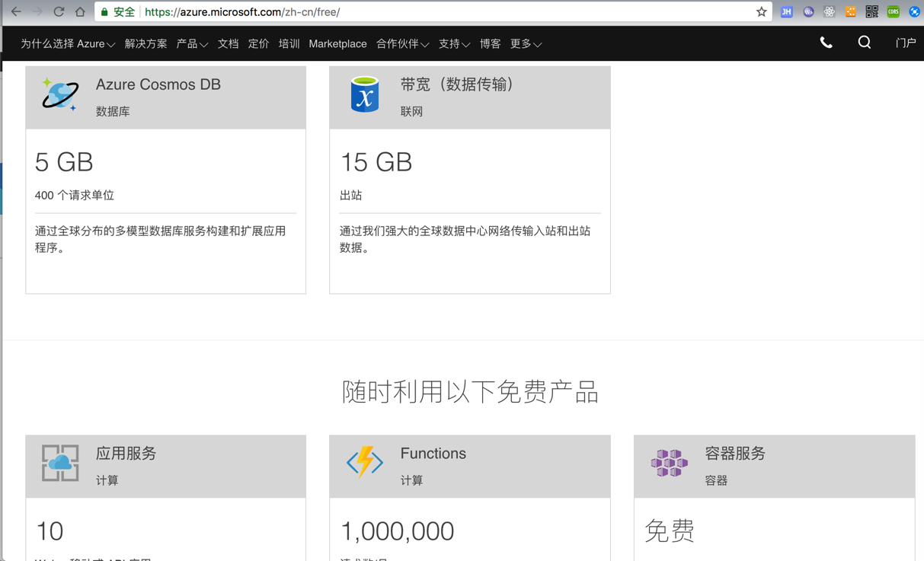This screenshot has width=924, height=561.
Task: Click the 15 GB value text
Action: point(376,162)
